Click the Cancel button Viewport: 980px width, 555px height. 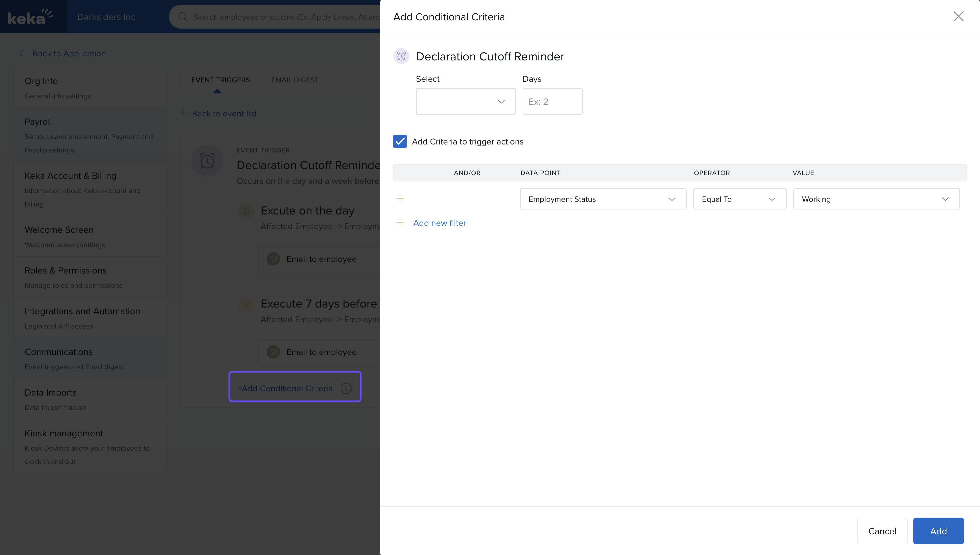pyautogui.click(x=882, y=531)
